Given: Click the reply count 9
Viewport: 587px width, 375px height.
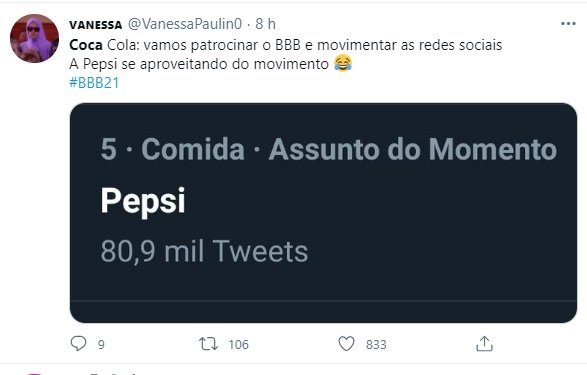Looking at the screenshot, I should coord(101,344).
